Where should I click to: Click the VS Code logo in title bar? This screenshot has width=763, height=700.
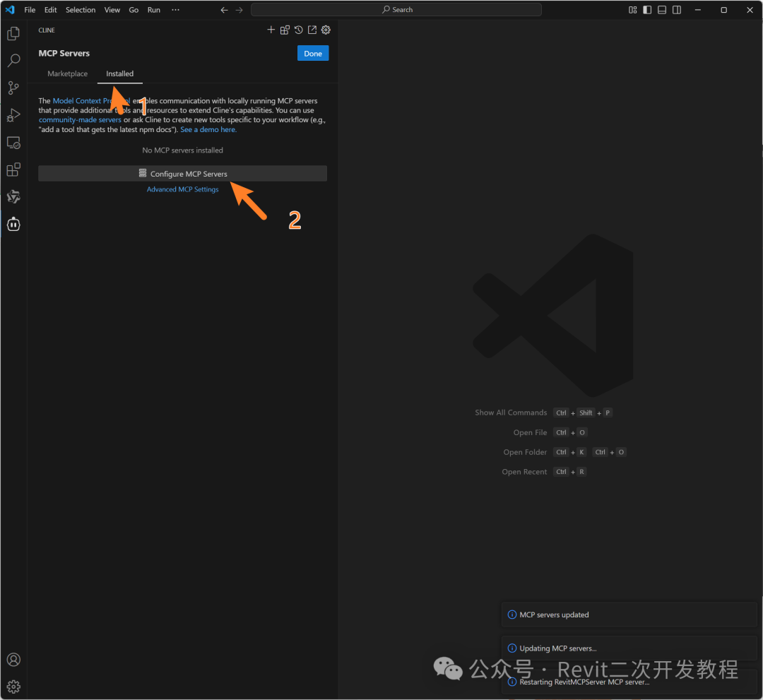[10, 10]
